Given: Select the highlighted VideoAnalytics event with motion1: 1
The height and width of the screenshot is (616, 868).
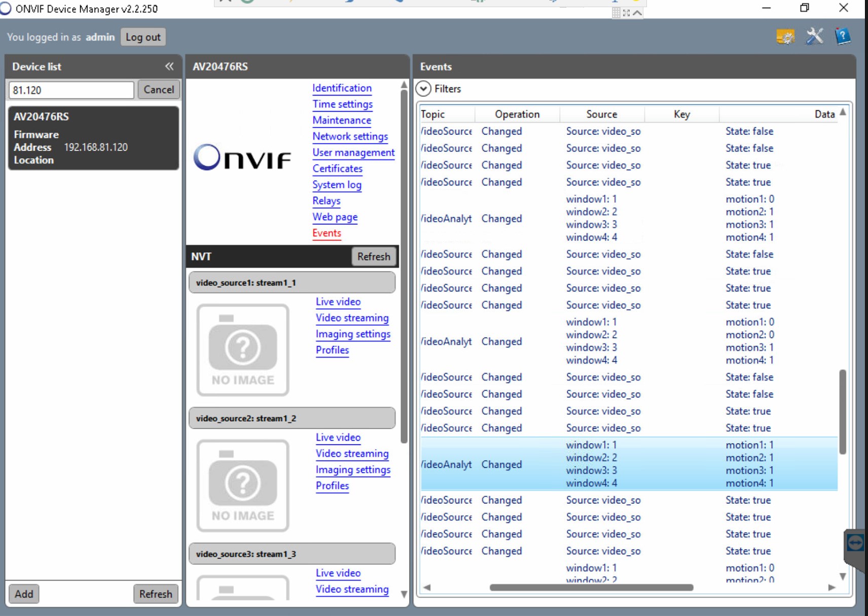Looking at the screenshot, I should pyautogui.click(x=629, y=464).
